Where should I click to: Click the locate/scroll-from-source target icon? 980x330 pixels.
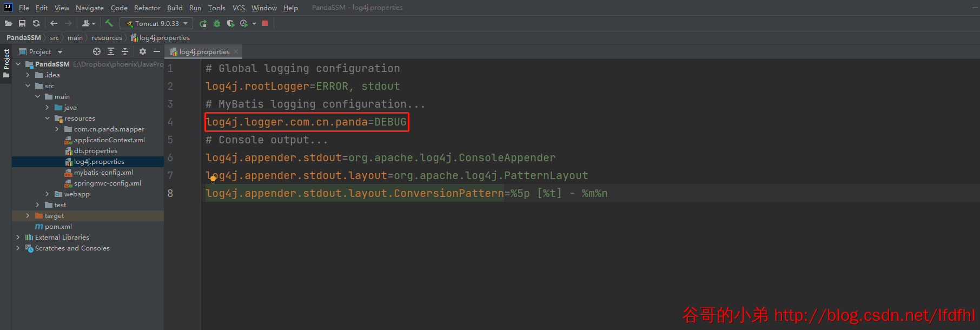[97, 51]
